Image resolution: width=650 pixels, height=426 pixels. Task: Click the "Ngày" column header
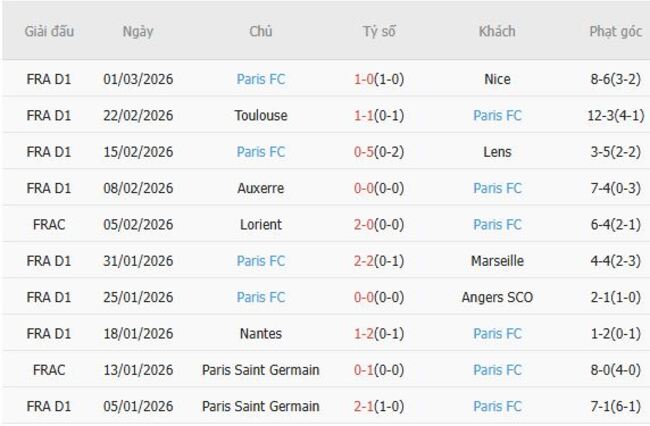(138, 31)
